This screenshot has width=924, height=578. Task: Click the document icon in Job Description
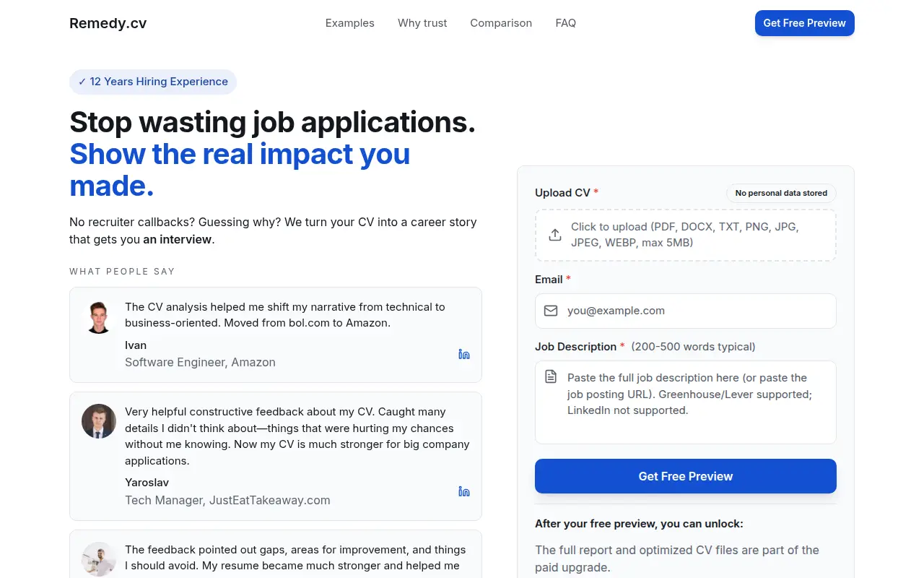click(551, 376)
